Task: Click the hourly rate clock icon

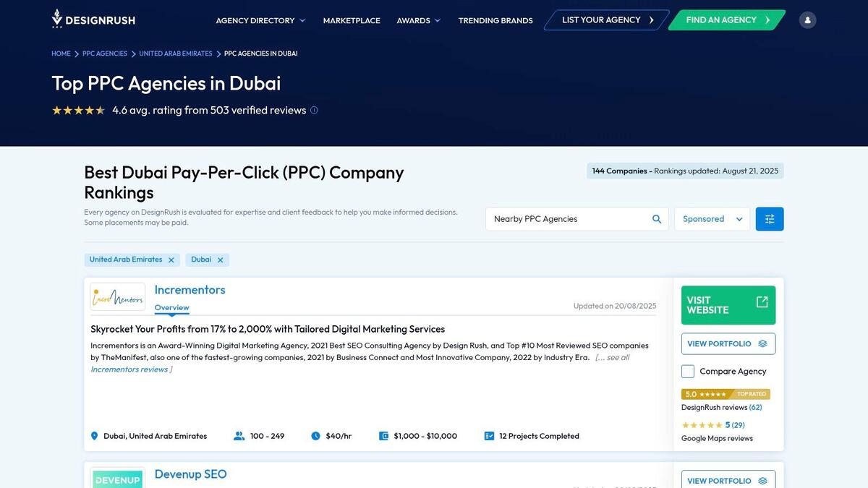Action: tap(315, 436)
